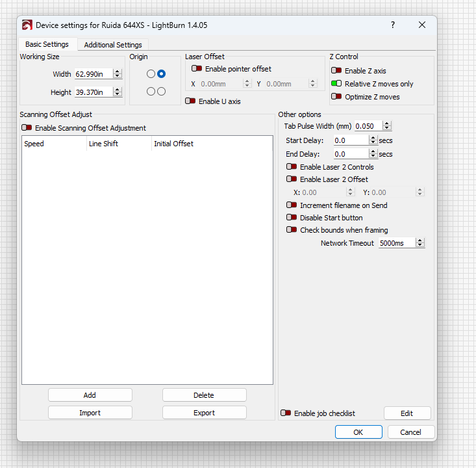476x468 pixels.
Task: Click the Start Delay value field
Action: click(x=351, y=140)
